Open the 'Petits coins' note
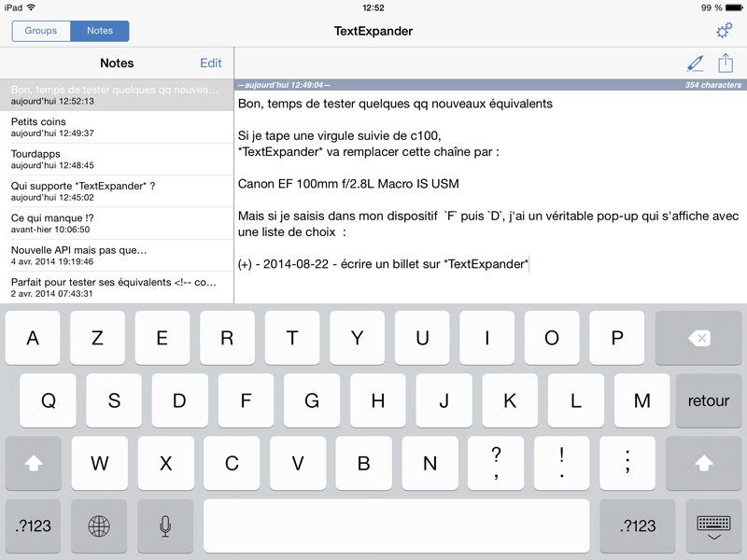This screenshot has height=560, width=747. click(x=117, y=127)
